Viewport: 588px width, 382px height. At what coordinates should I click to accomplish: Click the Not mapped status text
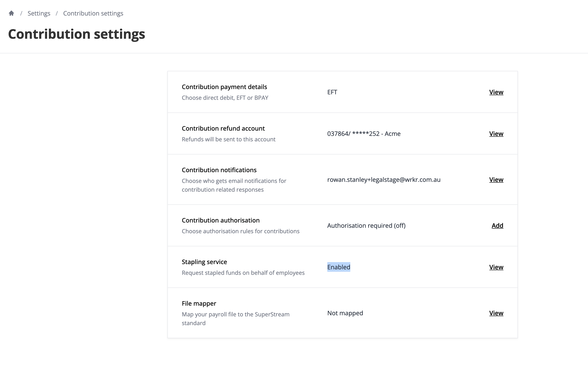click(x=345, y=313)
